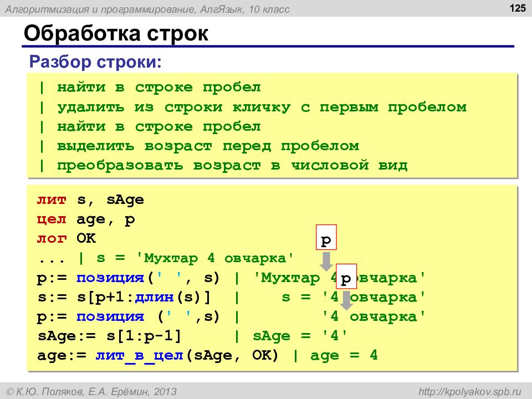The height and width of the screenshot is (399, 532).
Task: Click the comment 'age = 4'
Action: (344, 356)
